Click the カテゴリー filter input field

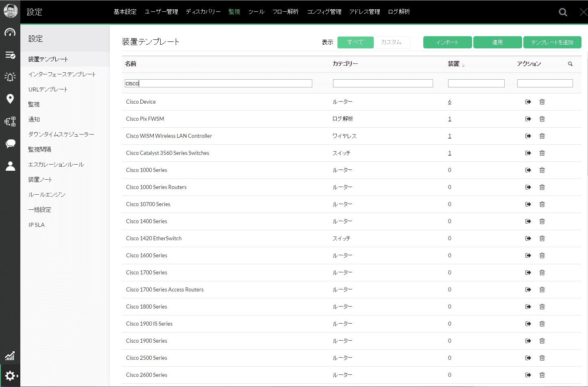click(x=383, y=83)
